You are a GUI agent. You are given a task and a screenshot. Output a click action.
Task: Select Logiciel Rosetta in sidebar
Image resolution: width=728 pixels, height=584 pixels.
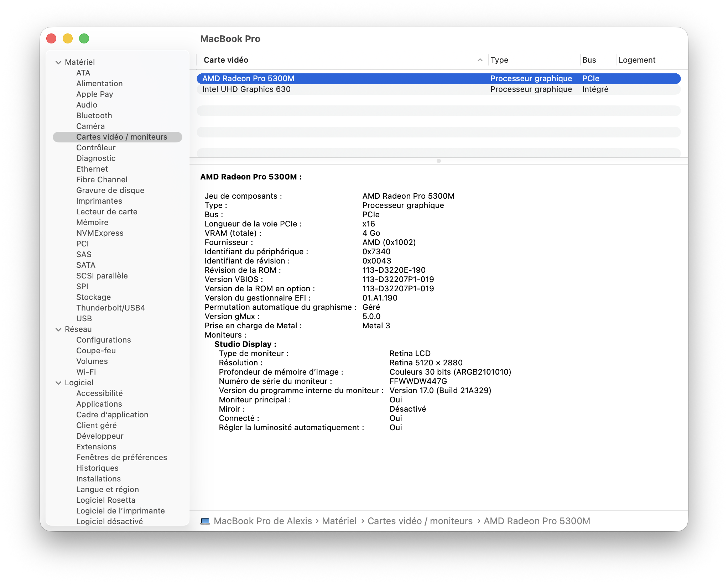tap(106, 500)
